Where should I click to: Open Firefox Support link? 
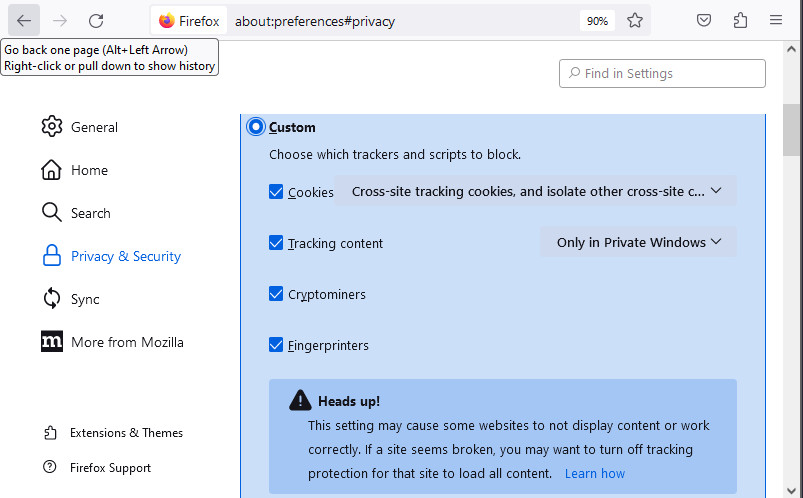pyautogui.click(x=111, y=468)
